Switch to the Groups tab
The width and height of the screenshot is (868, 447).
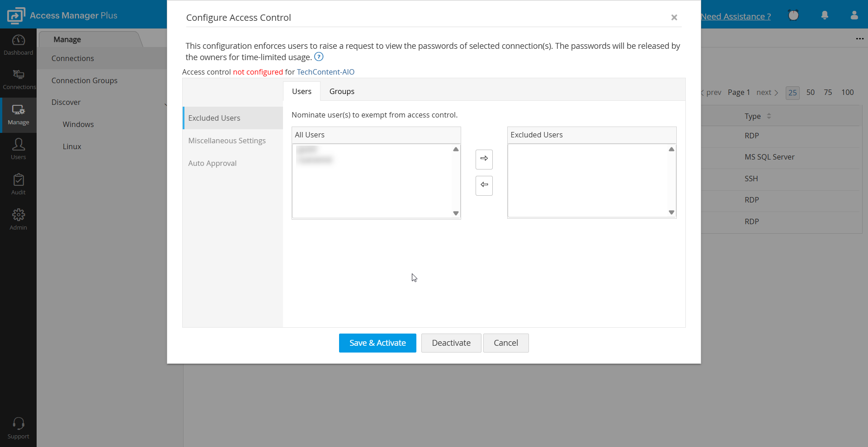(342, 91)
